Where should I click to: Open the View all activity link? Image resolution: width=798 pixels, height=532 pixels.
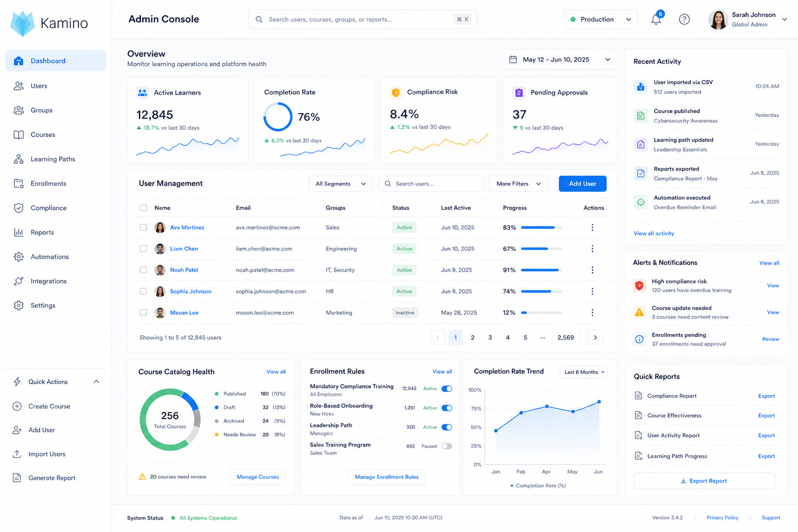click(x=654, y=233)
